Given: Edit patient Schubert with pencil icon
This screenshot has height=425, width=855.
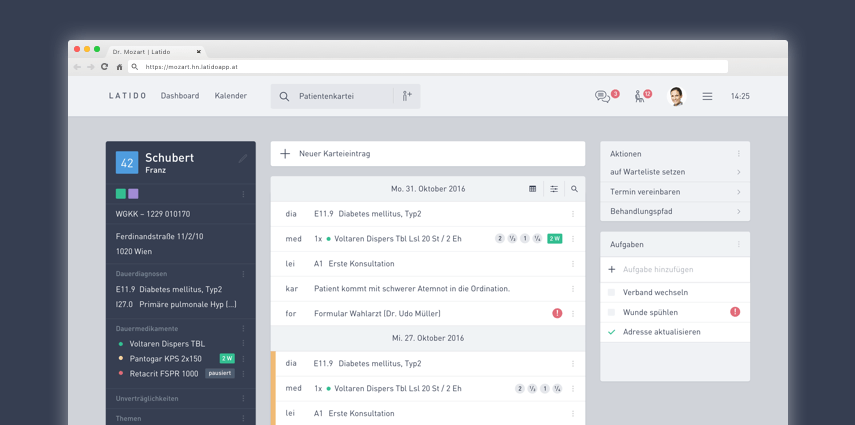Looking at the screenshot, I should 243,158.
